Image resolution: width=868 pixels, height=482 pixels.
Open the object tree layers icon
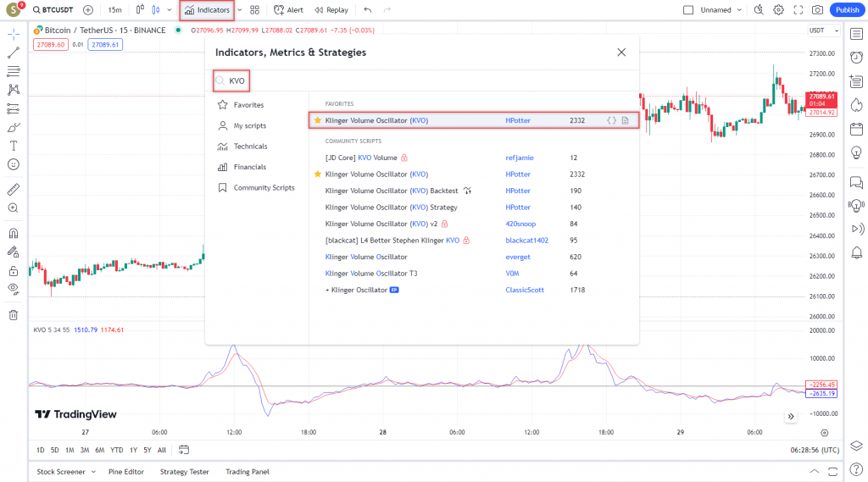[x=856, y=446]
